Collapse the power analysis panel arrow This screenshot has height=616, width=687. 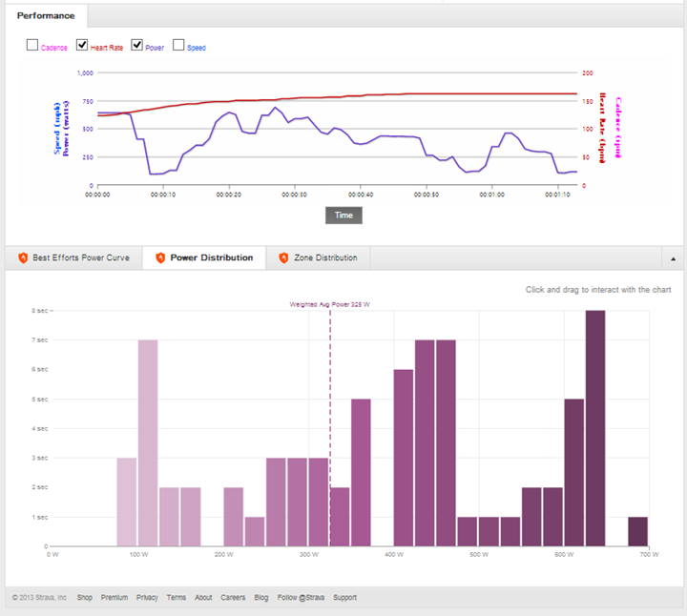click(673, 258)
